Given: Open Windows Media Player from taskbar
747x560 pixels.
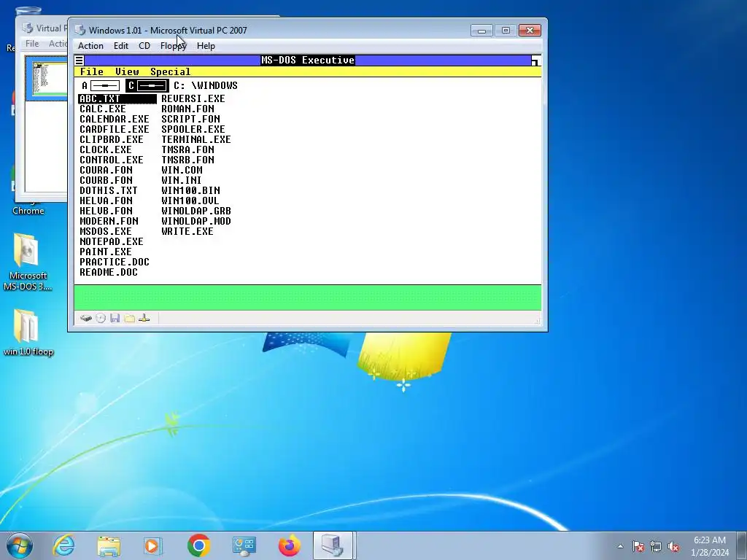Looking at the screenshot, I should (153, 545).
